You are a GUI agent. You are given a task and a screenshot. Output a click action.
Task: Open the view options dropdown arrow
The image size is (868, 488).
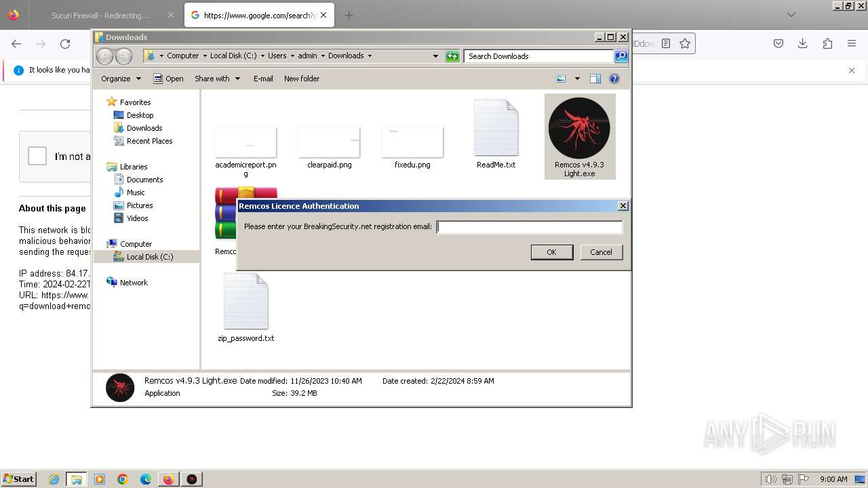tap(577, 79)
